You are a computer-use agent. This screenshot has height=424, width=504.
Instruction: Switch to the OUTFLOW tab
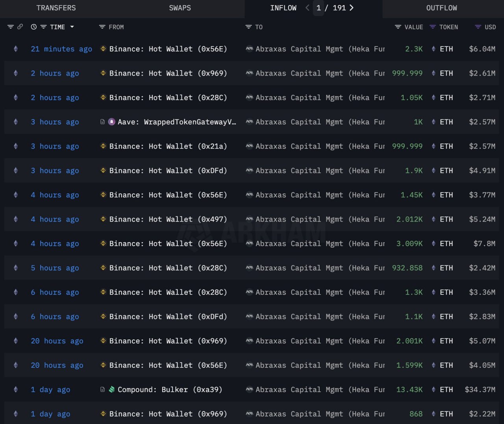coord(442,8)
